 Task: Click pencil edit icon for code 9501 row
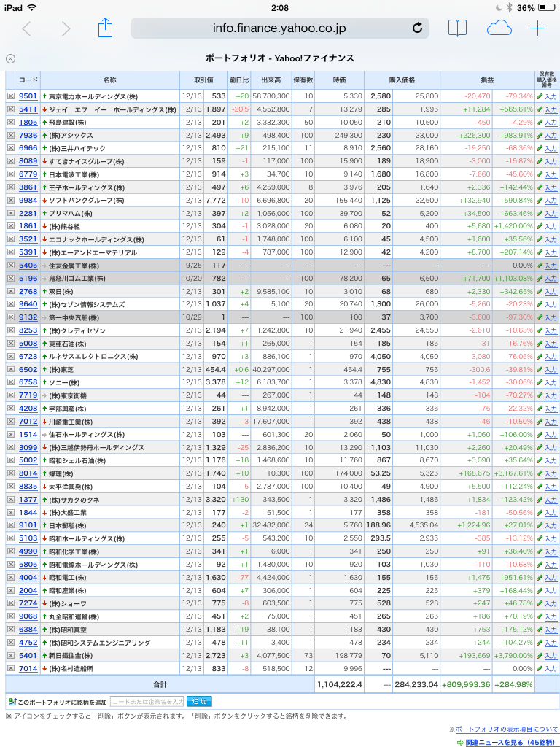[540, 96]
